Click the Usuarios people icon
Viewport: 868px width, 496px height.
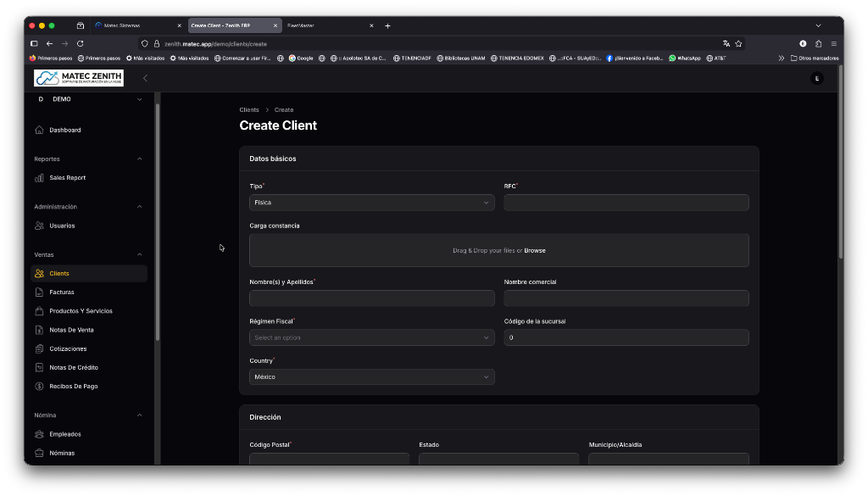[x=39, y=226]
